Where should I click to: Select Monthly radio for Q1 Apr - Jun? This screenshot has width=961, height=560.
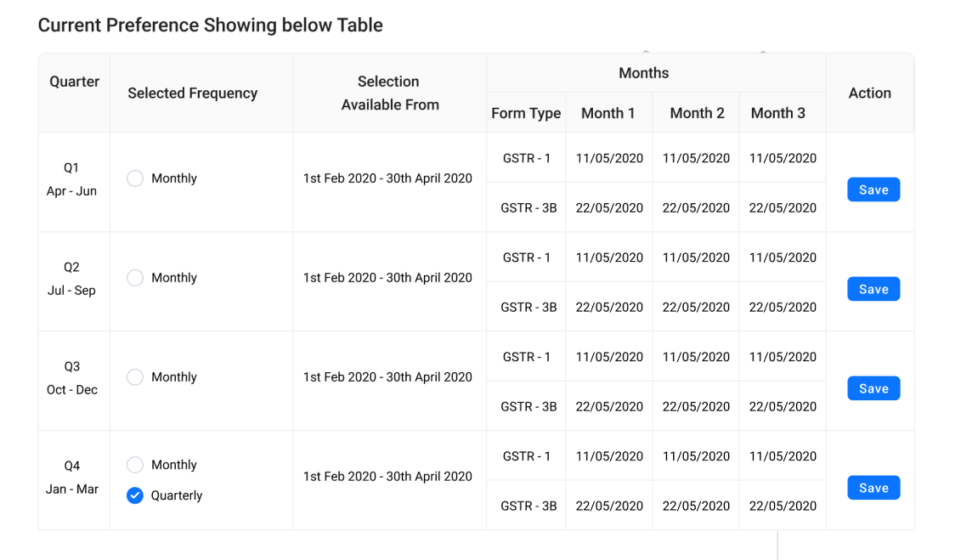[x=135, y=178]
